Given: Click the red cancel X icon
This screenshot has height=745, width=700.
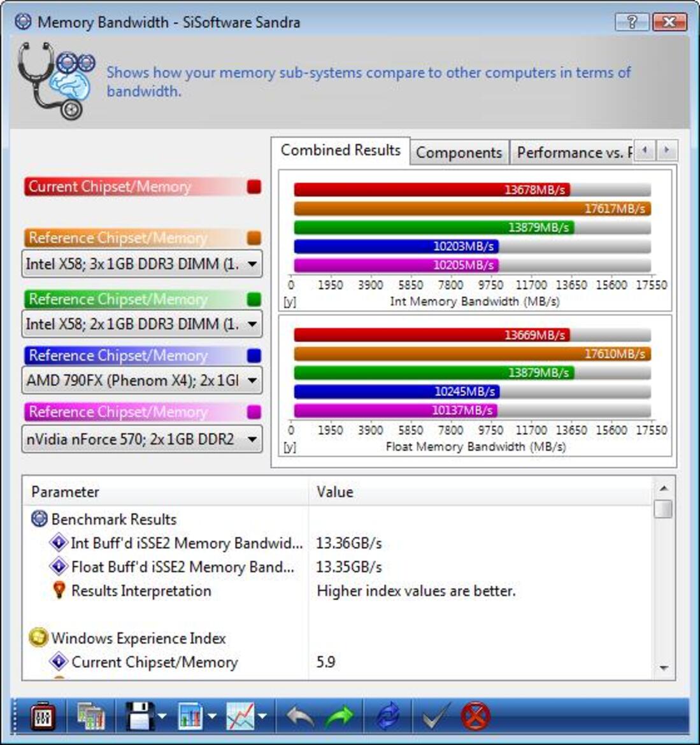Looking at the screenshot, I should tap(475, 716).
